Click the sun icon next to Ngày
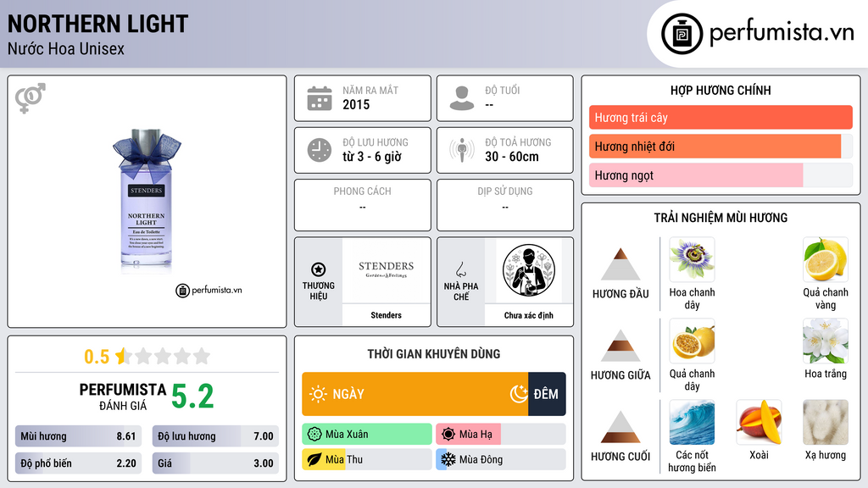This screenshot has width=868, height=488. (319, 394)
